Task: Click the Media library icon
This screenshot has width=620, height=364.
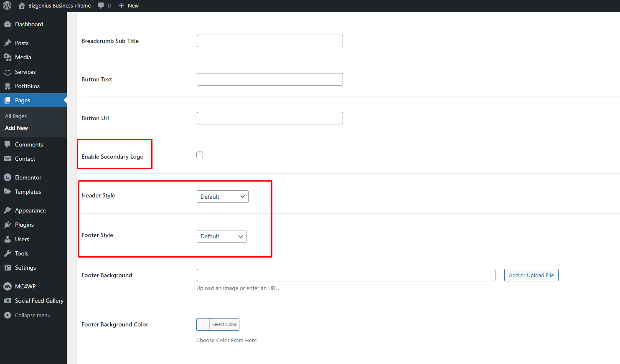Action: [8, 57]
